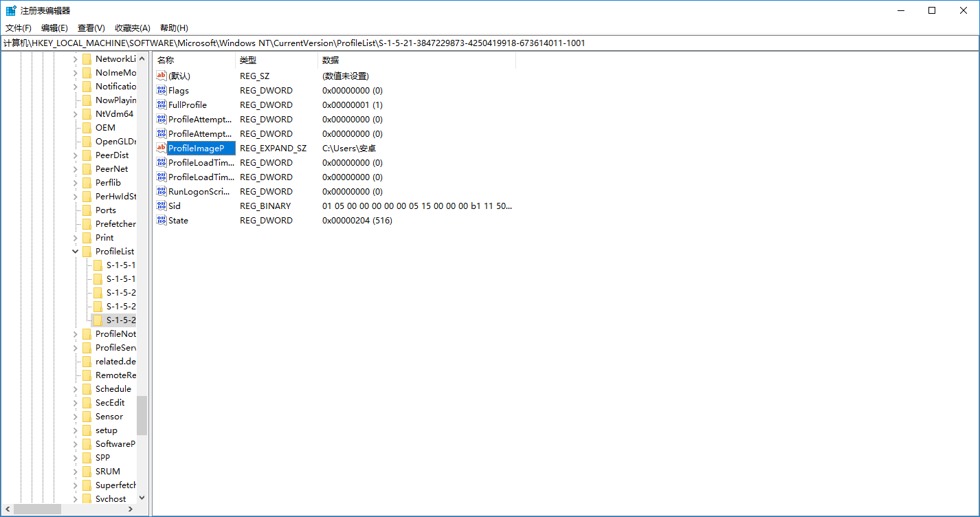This screenshot has height=517, width=980.
Task: Click the DWORD icon next to FullProfile
Action: coord(162,104)
